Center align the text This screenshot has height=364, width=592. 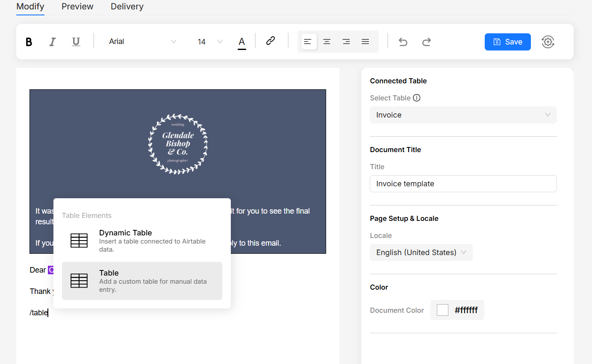pos(327,41)
